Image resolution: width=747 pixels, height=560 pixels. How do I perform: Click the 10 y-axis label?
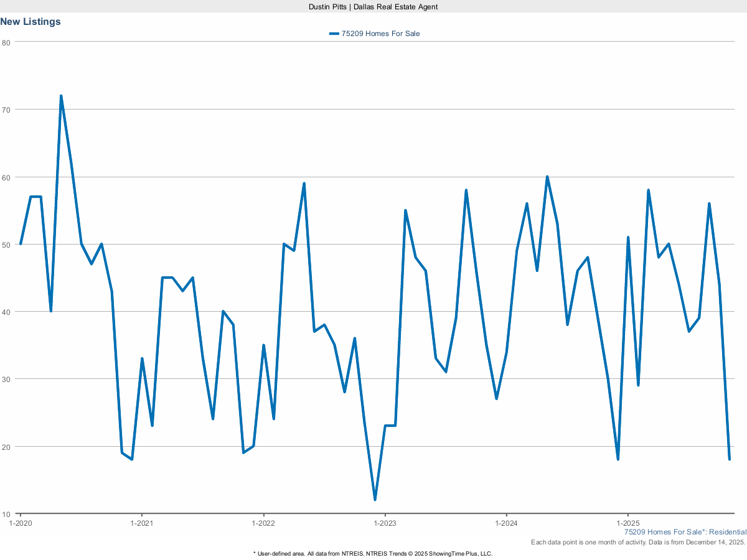click(x=6, y=514)
